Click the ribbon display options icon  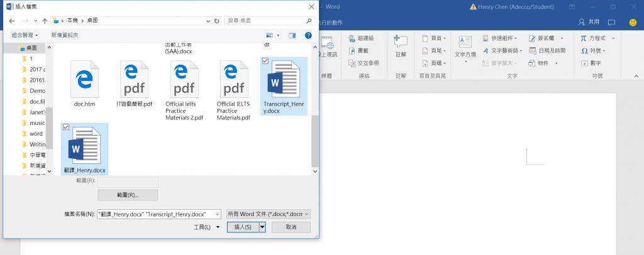point(572,7)
